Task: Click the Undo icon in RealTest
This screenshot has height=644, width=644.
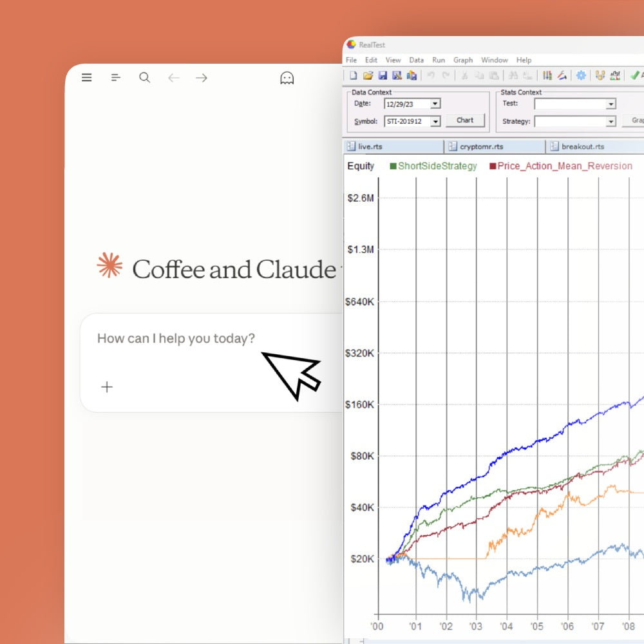Action: click(431, 75)
